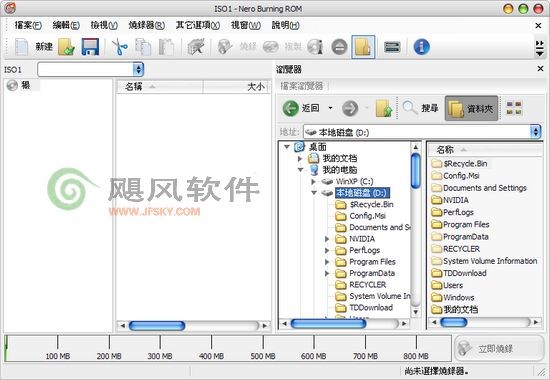Click the view mode thumbnails icon
The height and width of the screenshot is (380, 550).
[x=514, y=108]
